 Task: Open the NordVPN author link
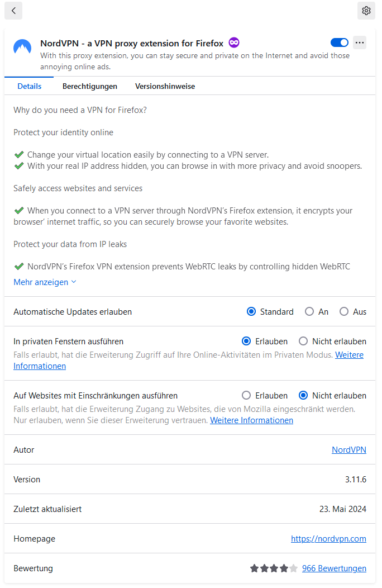coord(348,450)
